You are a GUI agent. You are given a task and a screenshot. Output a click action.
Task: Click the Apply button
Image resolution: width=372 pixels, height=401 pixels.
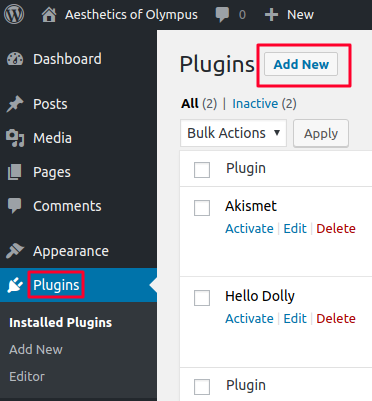pyautogui.click(x=321, y=133)
